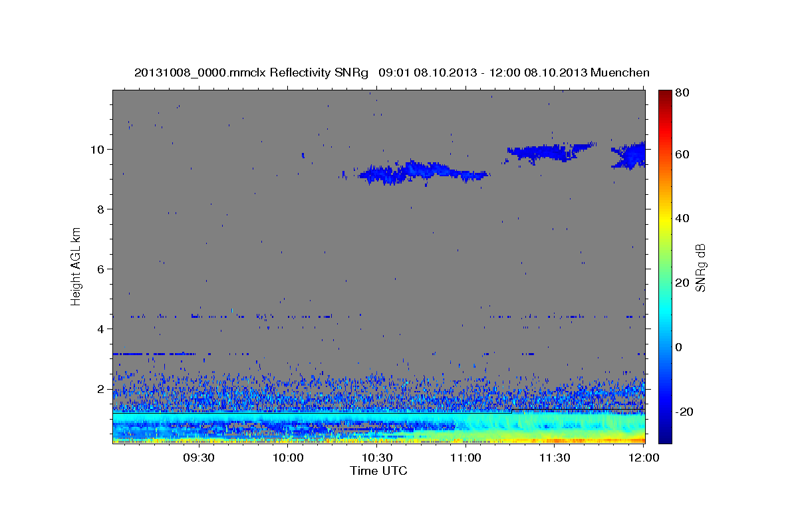Click the 10:00 time tick label
The height and width of the screenshot is (532, 798).
(288, 458)
